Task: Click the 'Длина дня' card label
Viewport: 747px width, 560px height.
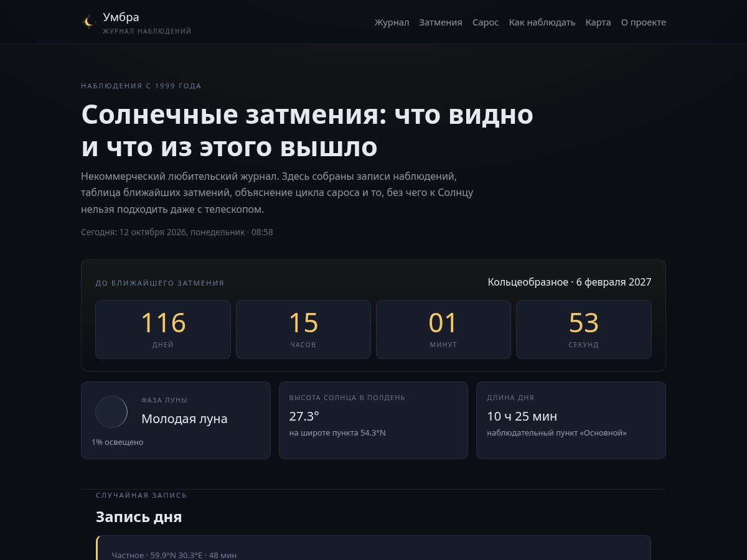Action: tap(510, 398)
